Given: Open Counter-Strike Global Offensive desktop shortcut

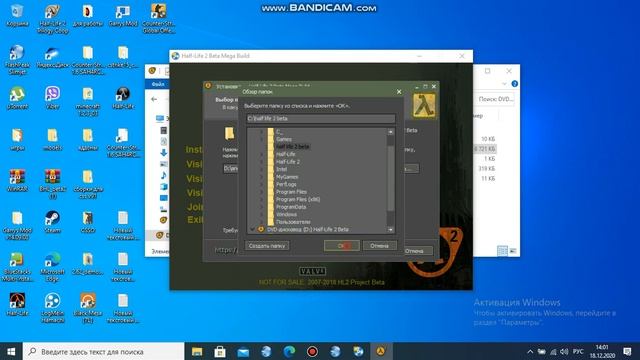Looking at the screenshot, I should 158,19.
